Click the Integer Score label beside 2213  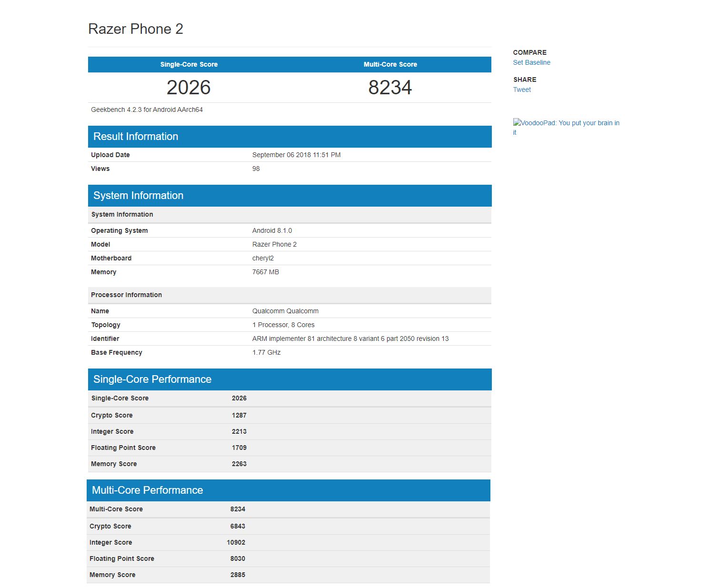click(112, 431)
